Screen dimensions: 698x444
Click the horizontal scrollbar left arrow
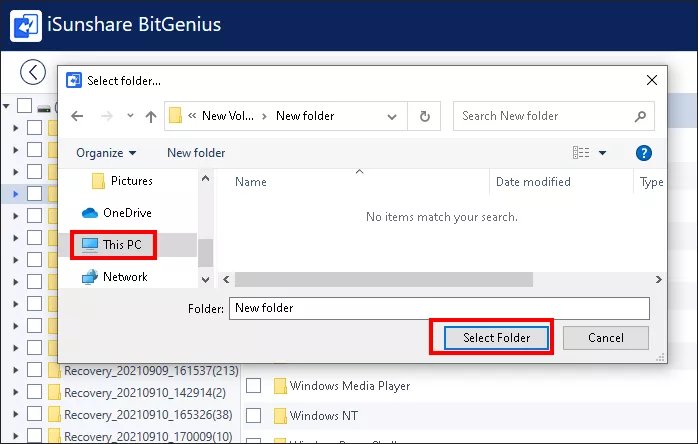tap(226, 279)
